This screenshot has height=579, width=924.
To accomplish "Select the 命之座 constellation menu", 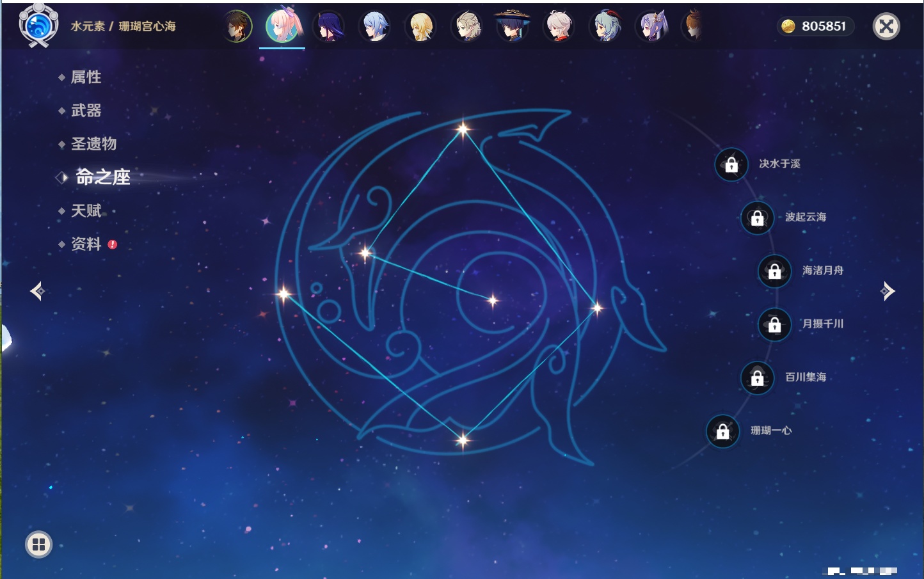I will 102,177.
